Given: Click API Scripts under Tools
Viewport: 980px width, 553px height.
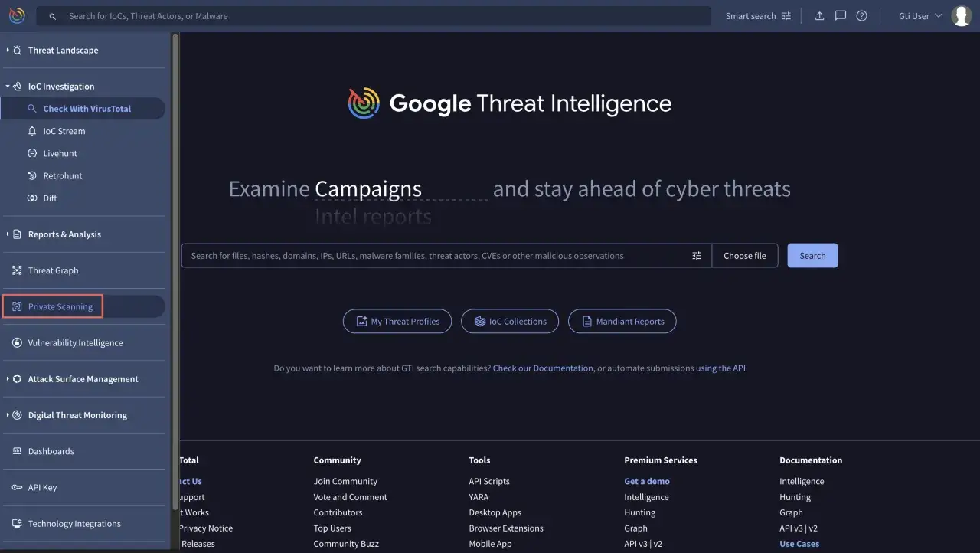Looking at the screenshot, I should click(x=489, y=482).
